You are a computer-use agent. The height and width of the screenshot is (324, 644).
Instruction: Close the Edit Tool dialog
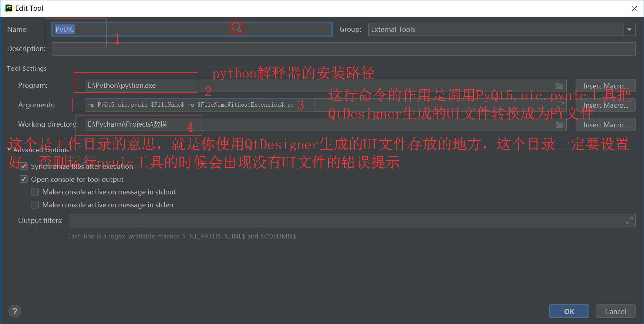click(x=634, y=8)
